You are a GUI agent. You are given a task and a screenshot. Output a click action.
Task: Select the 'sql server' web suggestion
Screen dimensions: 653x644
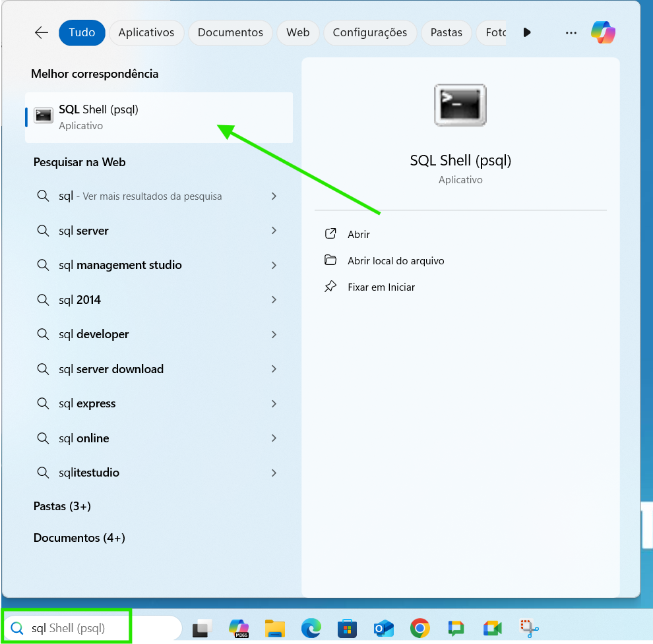[159, 231]
